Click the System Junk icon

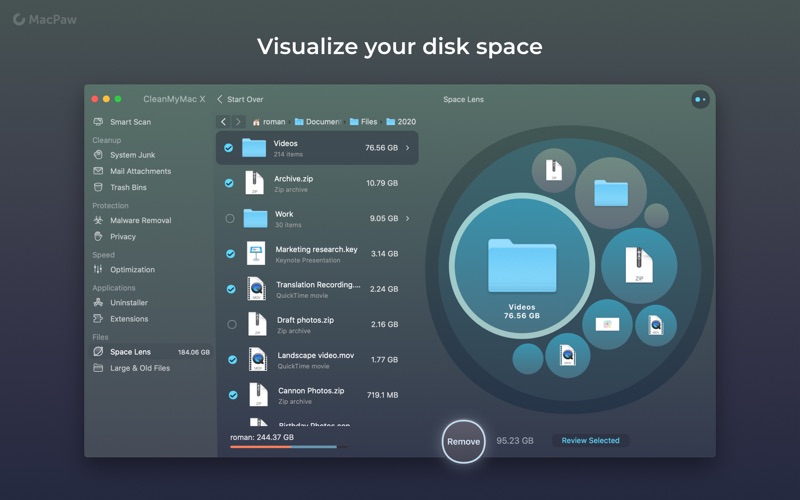point(98,155)
